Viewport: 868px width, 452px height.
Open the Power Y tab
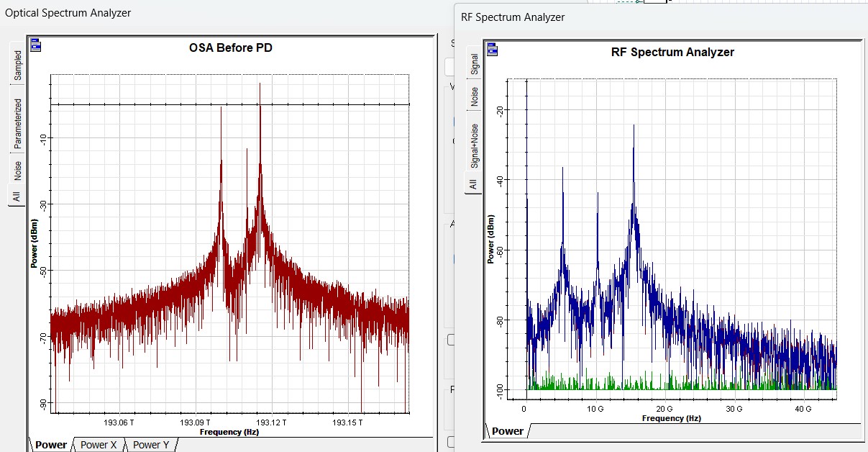(151, 445)
